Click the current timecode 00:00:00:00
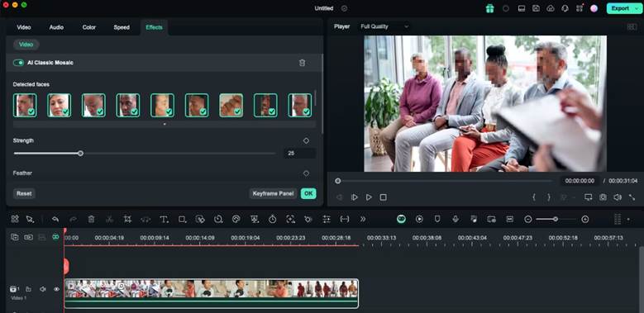 580,181
